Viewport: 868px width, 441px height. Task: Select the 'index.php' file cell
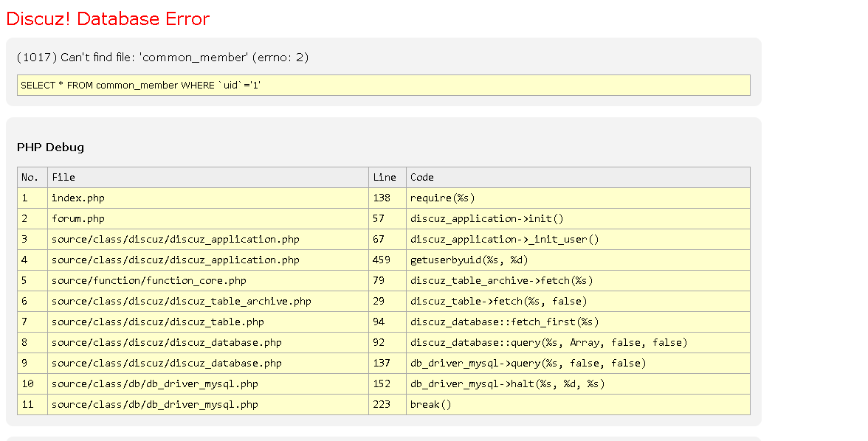[208, 198]
